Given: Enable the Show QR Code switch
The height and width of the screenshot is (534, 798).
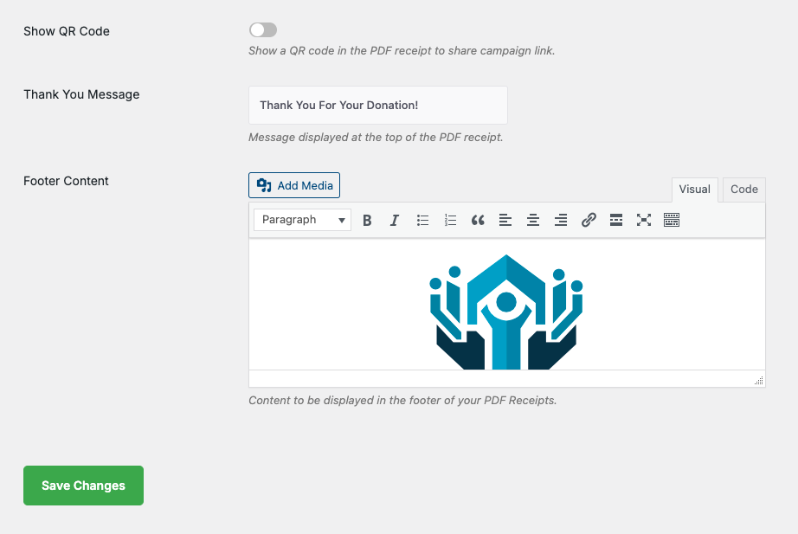Looking at the screenshot, I should [263, 30].
